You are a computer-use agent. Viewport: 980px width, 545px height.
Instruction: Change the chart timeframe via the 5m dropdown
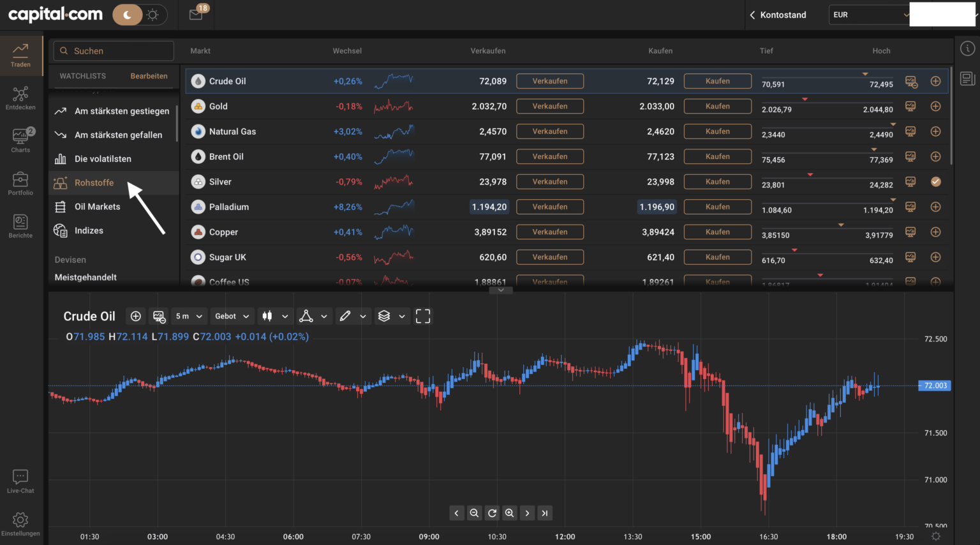[189, 316]
